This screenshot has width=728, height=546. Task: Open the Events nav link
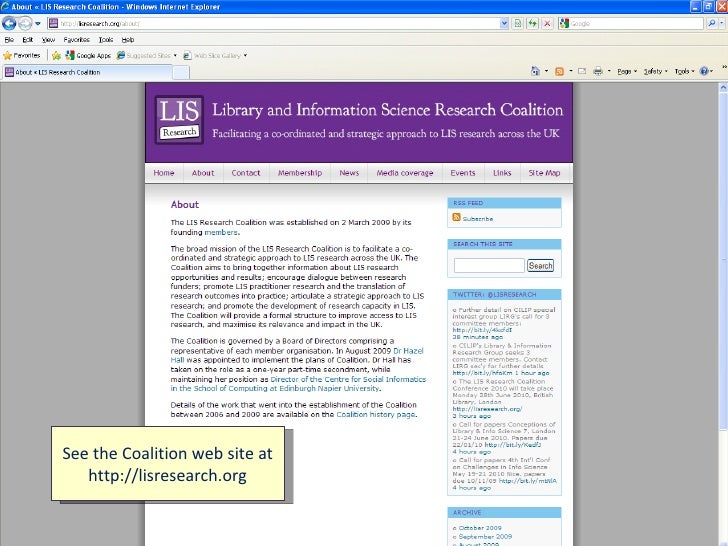point(463,173)
